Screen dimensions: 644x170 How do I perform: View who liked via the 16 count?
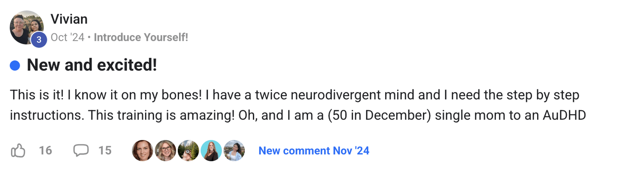point(46,151)
